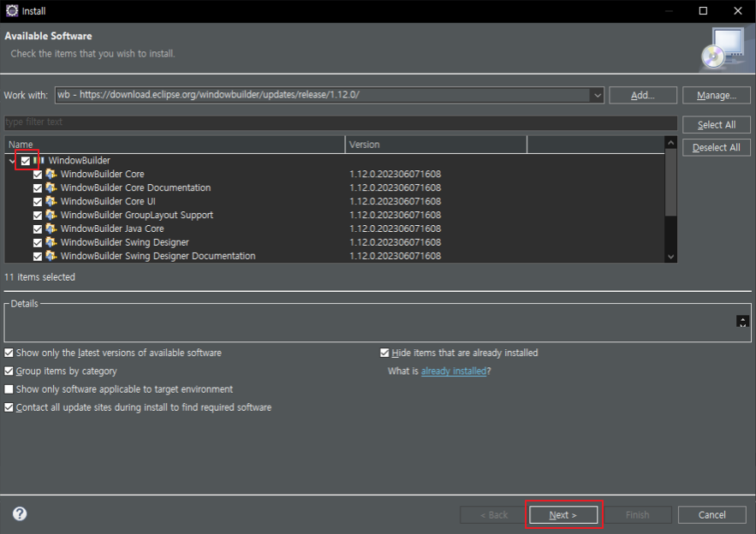Click the Name column header
756x534 pixels.
(175, 145)
